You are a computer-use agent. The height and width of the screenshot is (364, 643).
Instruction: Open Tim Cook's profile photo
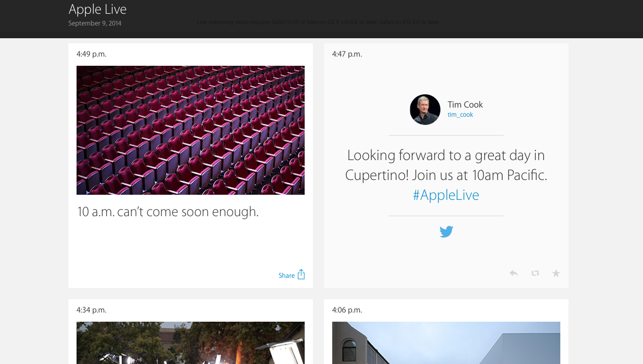coord(425,110)
